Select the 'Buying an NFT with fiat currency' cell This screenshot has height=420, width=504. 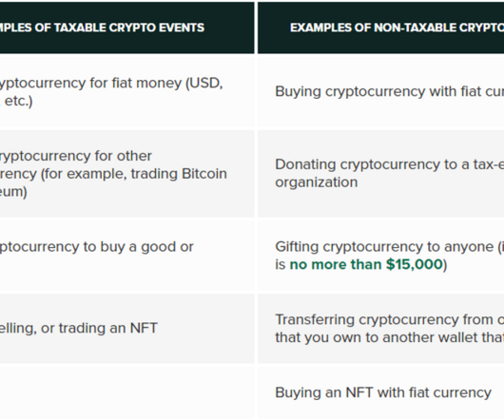coord(381,392)
